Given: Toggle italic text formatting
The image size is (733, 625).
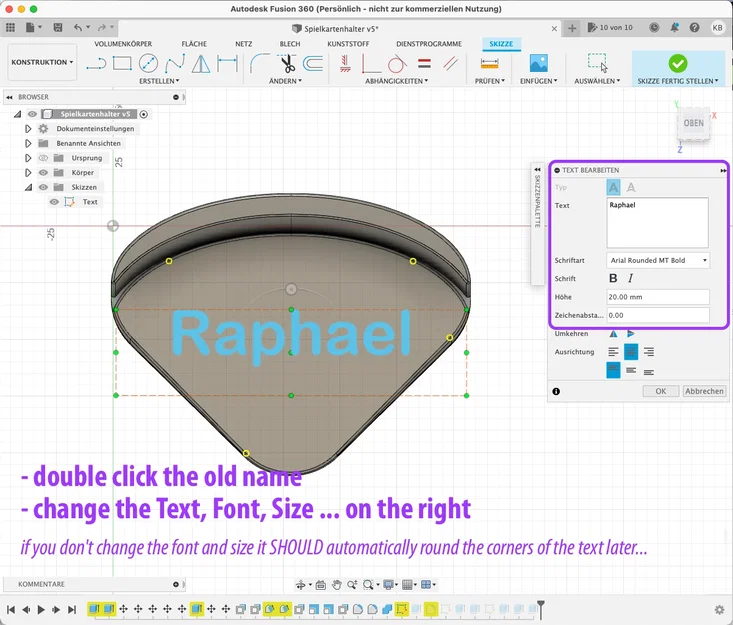Looking at the screenshot, I should [631, 279].
